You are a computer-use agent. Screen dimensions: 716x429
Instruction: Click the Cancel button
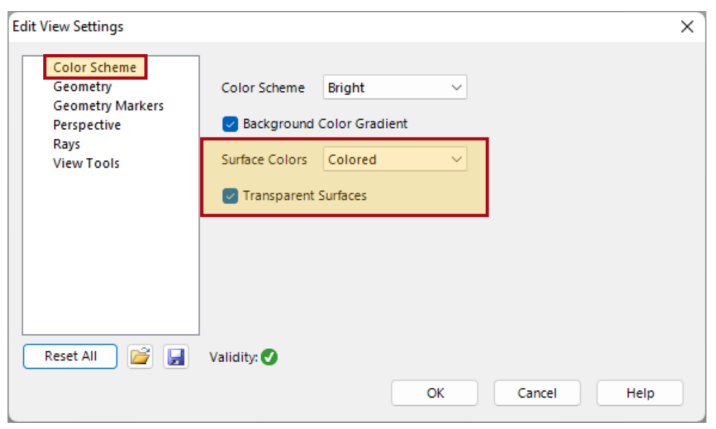pos(537,393)
